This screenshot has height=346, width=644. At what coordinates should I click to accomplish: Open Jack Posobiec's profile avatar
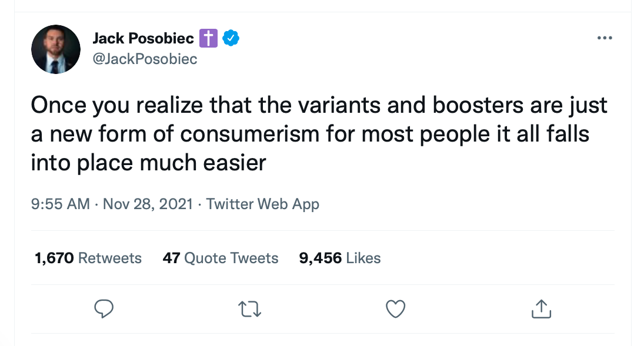click(x=56, y=49)
